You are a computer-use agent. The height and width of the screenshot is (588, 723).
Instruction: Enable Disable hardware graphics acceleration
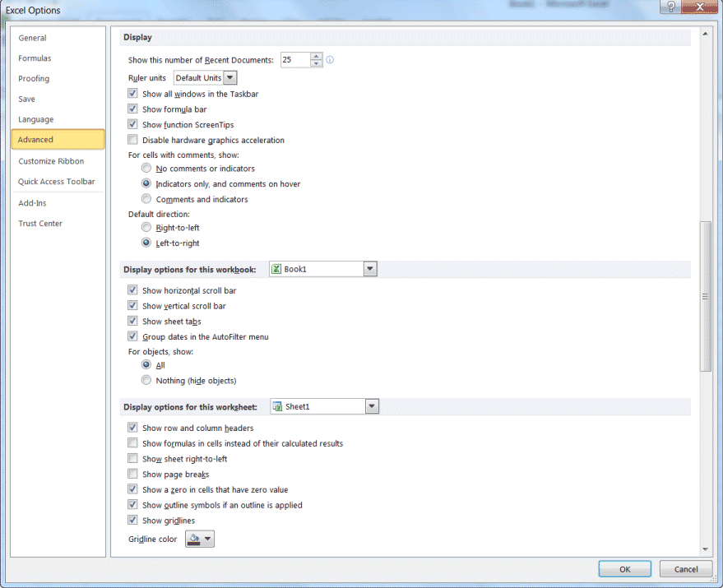click(132, 140)
